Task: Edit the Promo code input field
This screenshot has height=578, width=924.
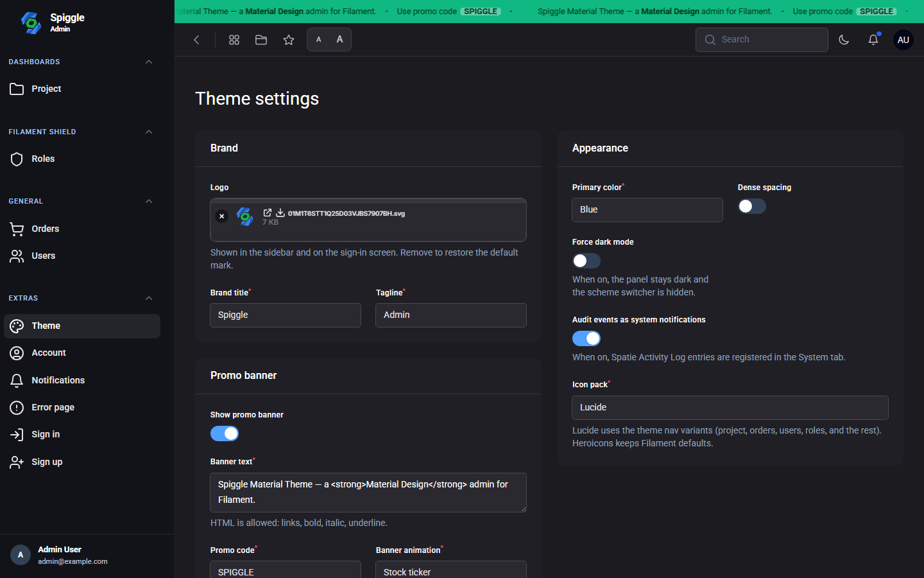Action: [x=286, y=570]
